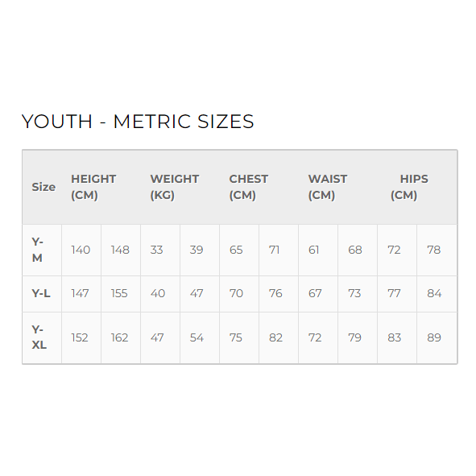
Task: Click the HIPS (CM) column header
Action: pyautogui.click(x=409, y=187)
